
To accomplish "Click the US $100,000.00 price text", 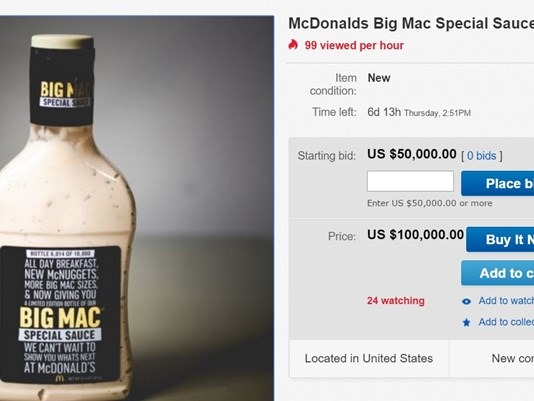I will (415, 235).
